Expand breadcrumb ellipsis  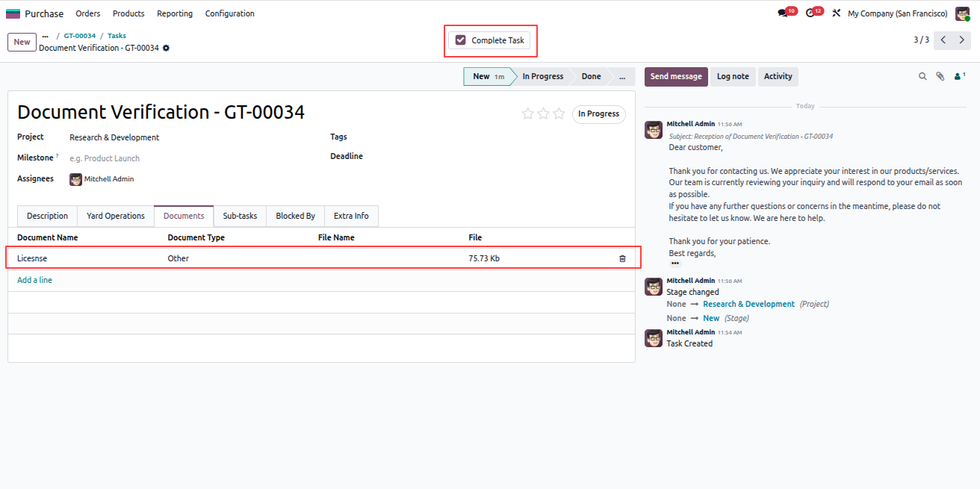coord(45,36)
